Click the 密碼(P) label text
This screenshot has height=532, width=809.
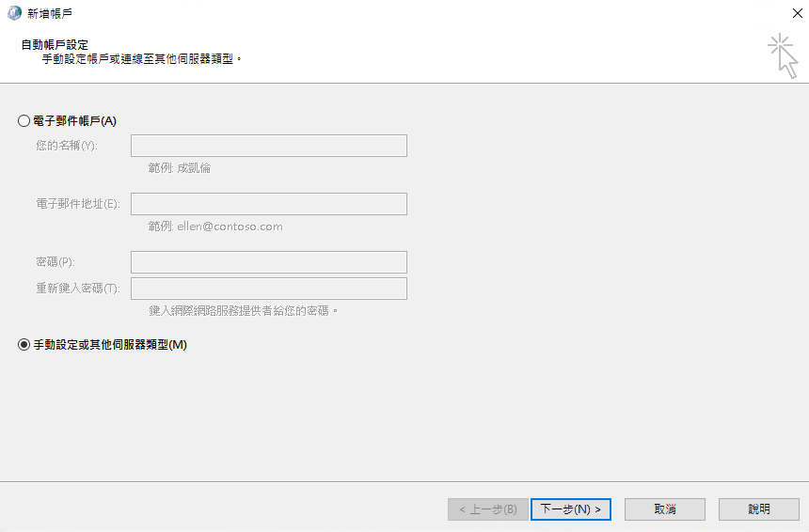click(55, 262)
